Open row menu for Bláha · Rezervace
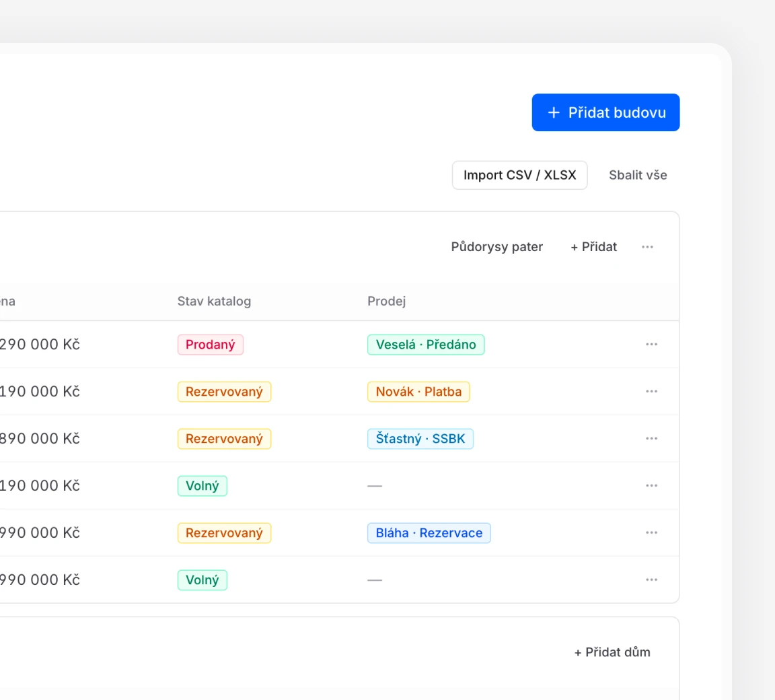The width and height of the screenshot is (775, 700). (651, 532)
